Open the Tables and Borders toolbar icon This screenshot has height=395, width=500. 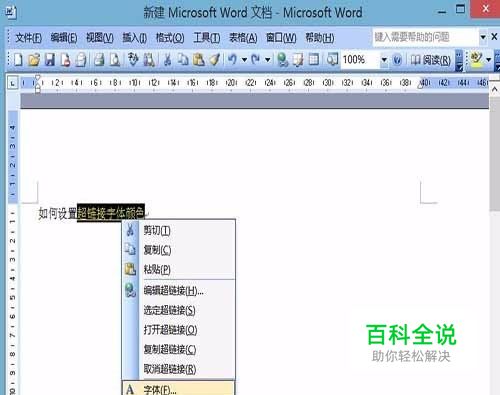click(298, 60)
